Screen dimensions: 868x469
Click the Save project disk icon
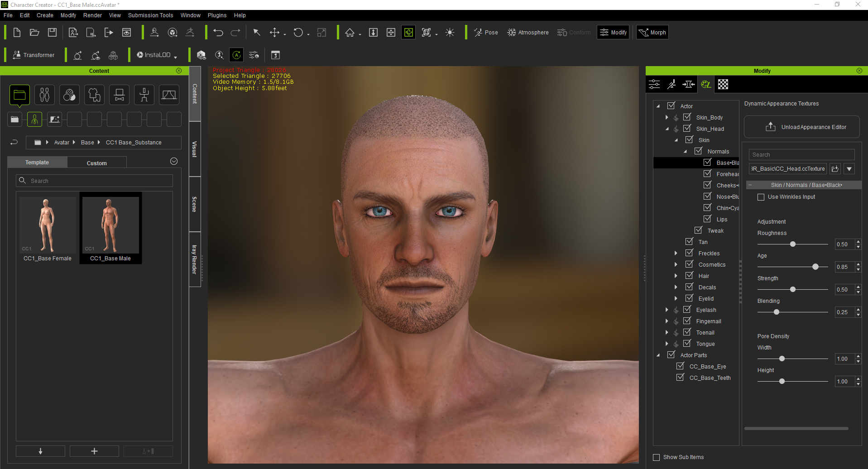click(53, 33)
